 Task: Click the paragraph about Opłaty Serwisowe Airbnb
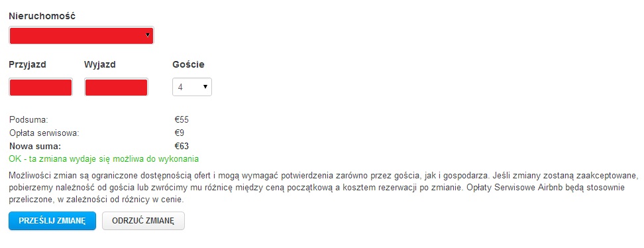pos(322,188)
